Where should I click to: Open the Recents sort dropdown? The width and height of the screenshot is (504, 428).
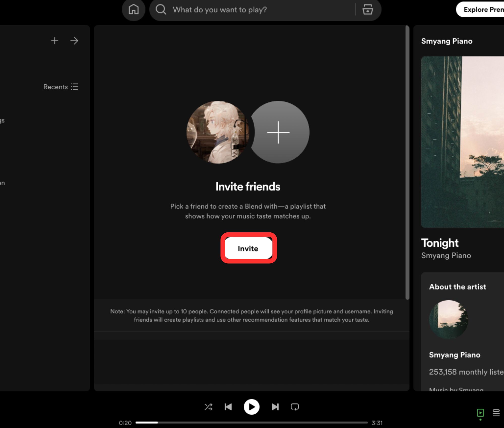point(61,87)
